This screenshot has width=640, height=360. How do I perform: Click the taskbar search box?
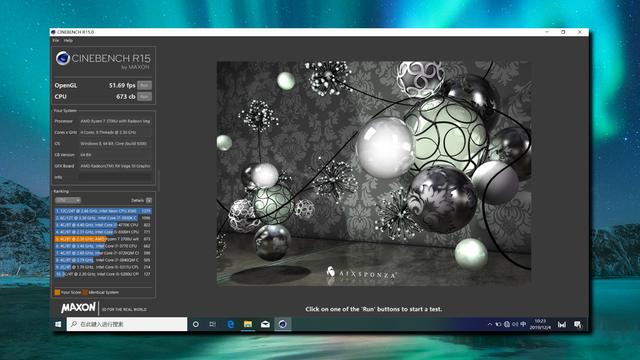[127, 324]
